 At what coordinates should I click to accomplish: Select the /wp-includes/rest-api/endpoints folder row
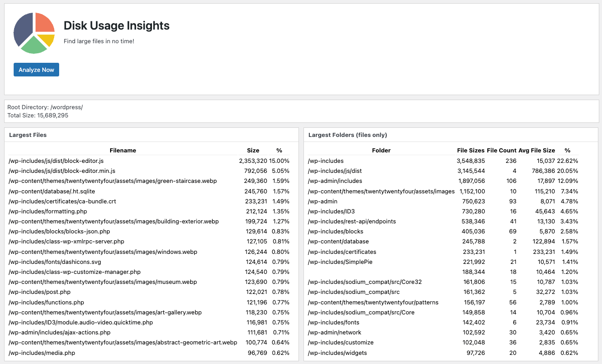coord(443,221)
